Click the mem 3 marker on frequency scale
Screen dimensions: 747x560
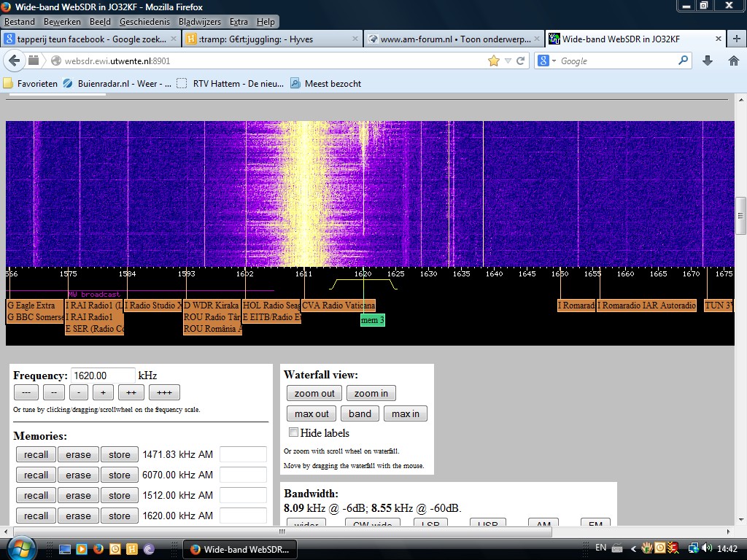tap(372, 320)
